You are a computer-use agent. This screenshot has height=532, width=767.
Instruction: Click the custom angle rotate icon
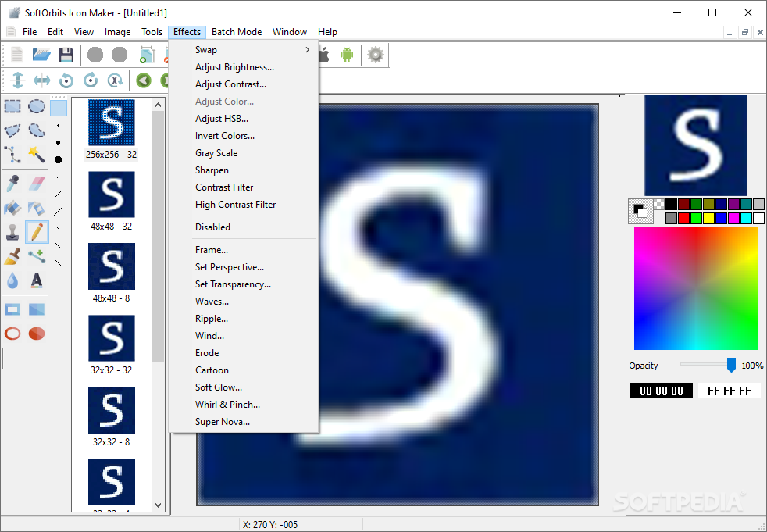(115, 80)
